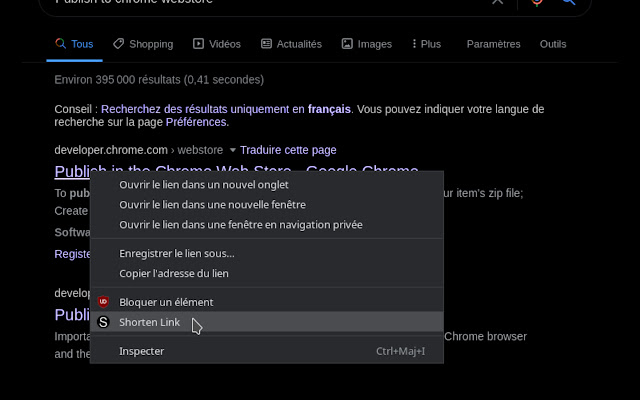Select 'Copier l'adresse du lien'
The image size is (640, 400).
267,273
